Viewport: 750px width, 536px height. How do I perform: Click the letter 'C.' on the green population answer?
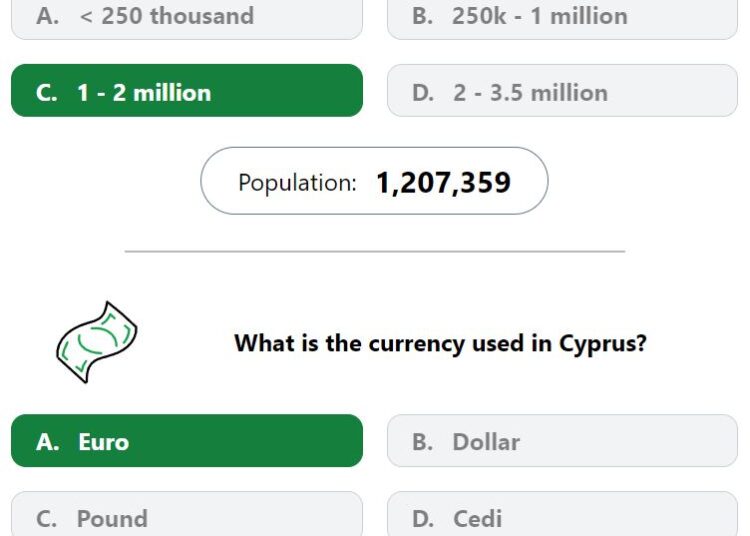coord(47,93)
